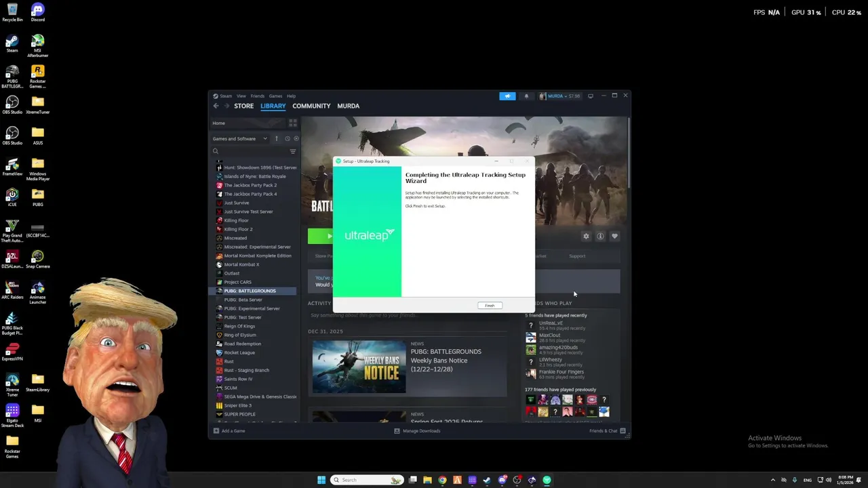The image size is (868, 488).
Task: Open Manage Downloads in Steam footer
Action: point(417,431)
